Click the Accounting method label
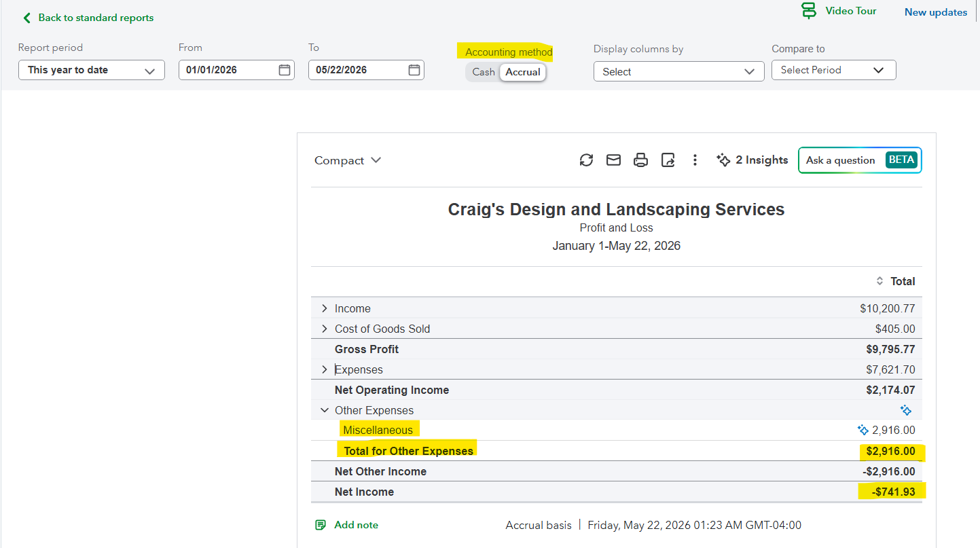 pos(509,52)
